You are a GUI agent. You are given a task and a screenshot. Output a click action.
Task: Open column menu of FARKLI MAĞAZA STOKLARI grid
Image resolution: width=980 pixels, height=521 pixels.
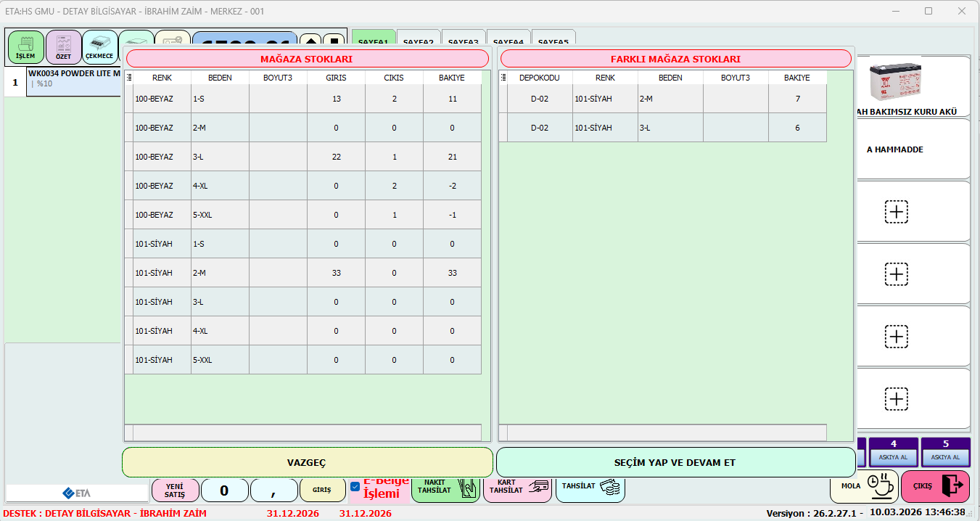tap(503, 78)
